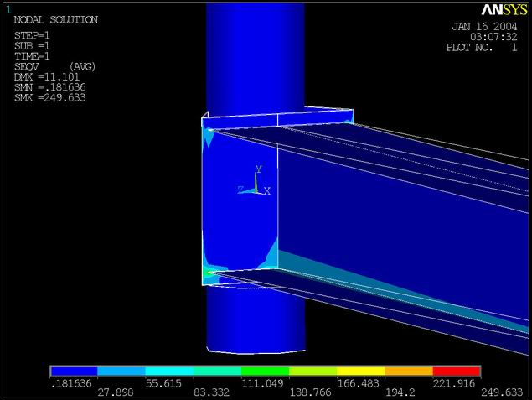Screen dimensions: 532x400
Task: Click the PLOT NO. 1 label
Action: point(482,47)
